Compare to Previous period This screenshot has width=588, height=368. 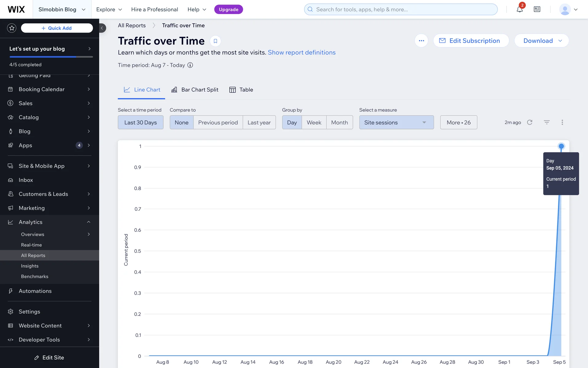[x=218, y=122]
